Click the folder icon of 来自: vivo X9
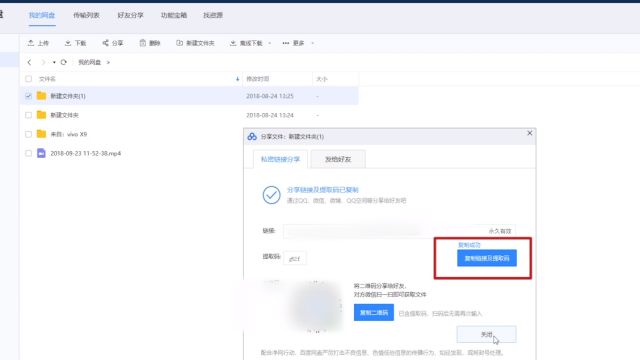The height and width of the screenshot is (360, 640). click(x=41, y=134)
